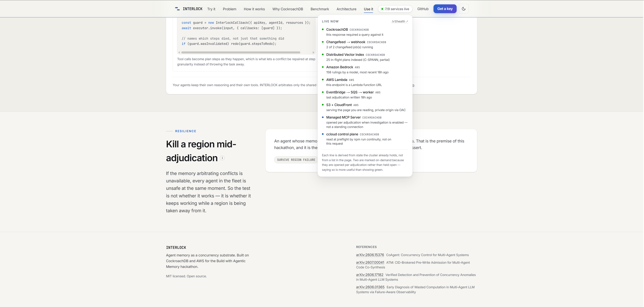Click the code block's right scroll arrow
Image resolution: width=644 pixels, height=307 pixels.
click(x=313, y=52)
